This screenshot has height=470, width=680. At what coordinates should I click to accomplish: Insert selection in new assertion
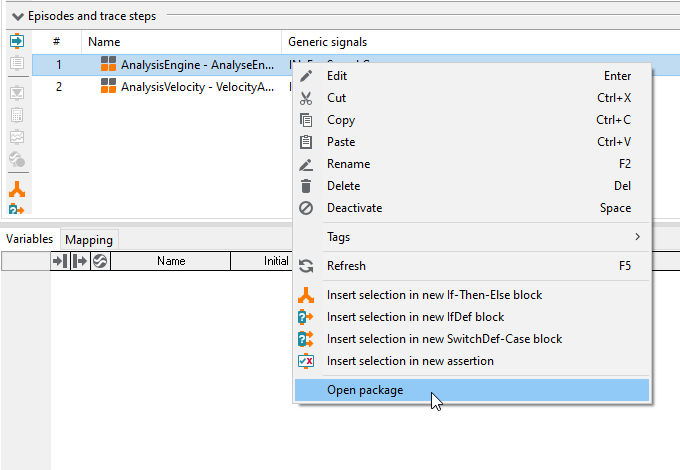[472, 362]
